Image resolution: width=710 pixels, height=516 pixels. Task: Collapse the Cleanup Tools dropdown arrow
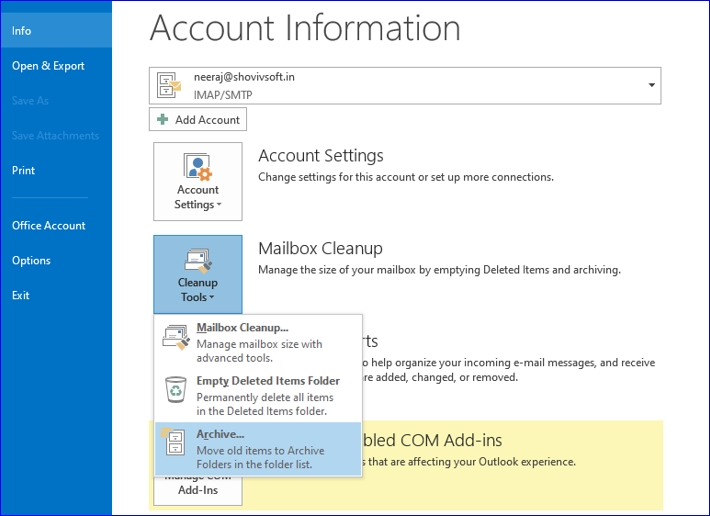(211, 297)
